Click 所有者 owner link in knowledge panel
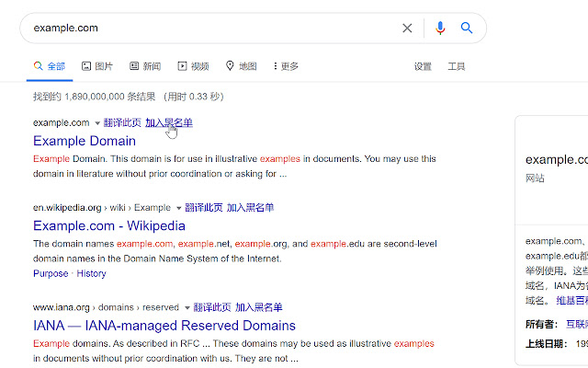Screen dimensions: 588x368 (577, 324)
